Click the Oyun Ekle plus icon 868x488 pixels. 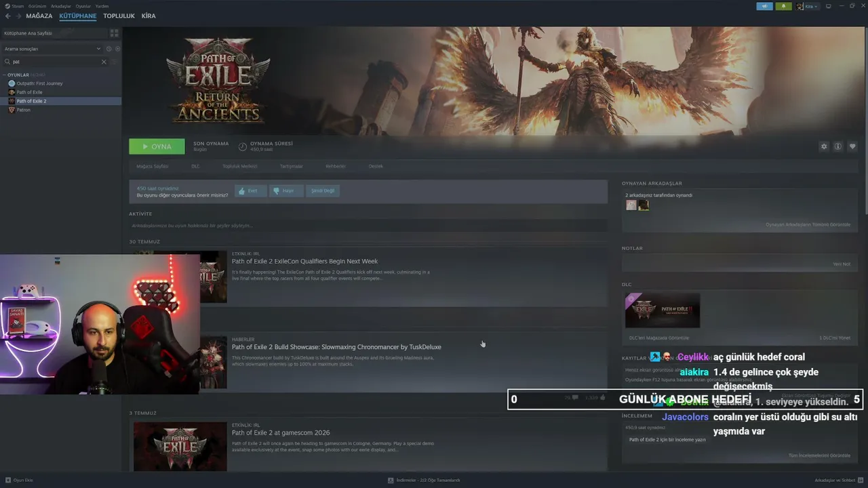coord(8,480)
